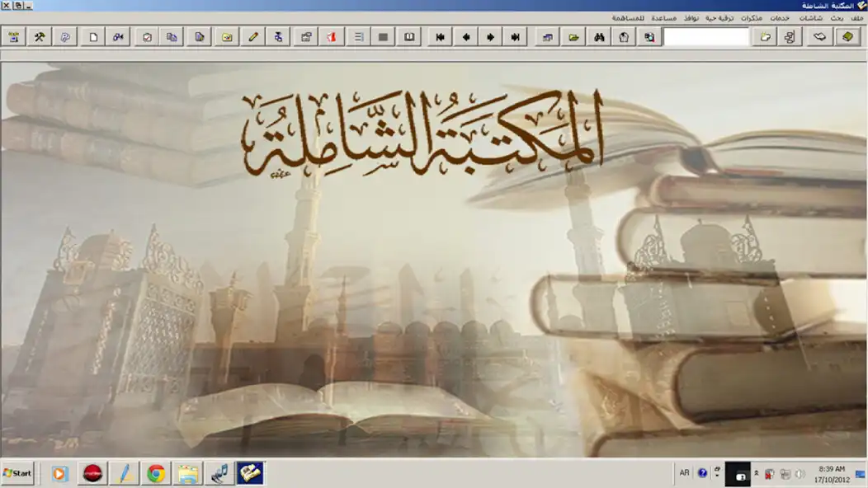Click the Start button
This screenshot has height=488, width=868.
click(x=17, y=473)
